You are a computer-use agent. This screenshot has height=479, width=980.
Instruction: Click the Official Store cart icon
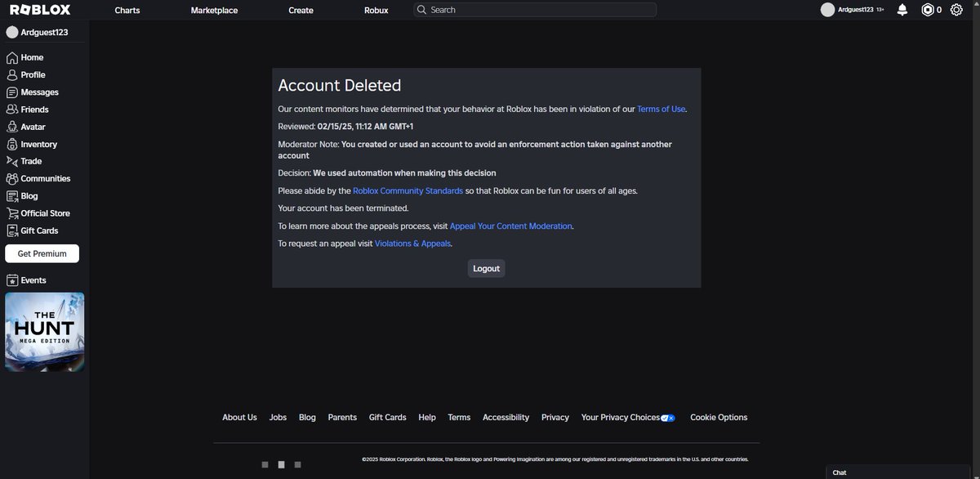12,213
